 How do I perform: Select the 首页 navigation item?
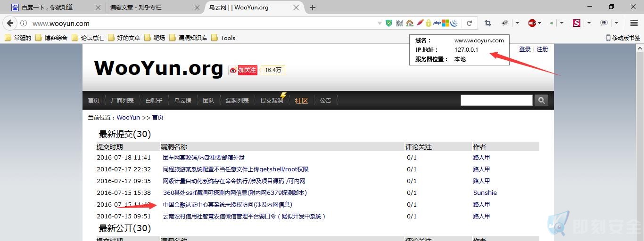point(93,100)
